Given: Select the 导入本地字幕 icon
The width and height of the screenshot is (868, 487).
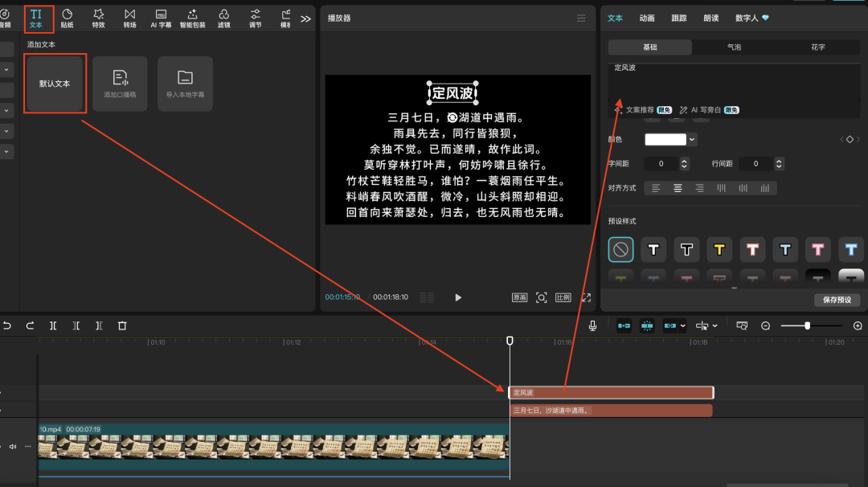Looking at the screenshot, I should pyautogui.click(x=185, y=84).
